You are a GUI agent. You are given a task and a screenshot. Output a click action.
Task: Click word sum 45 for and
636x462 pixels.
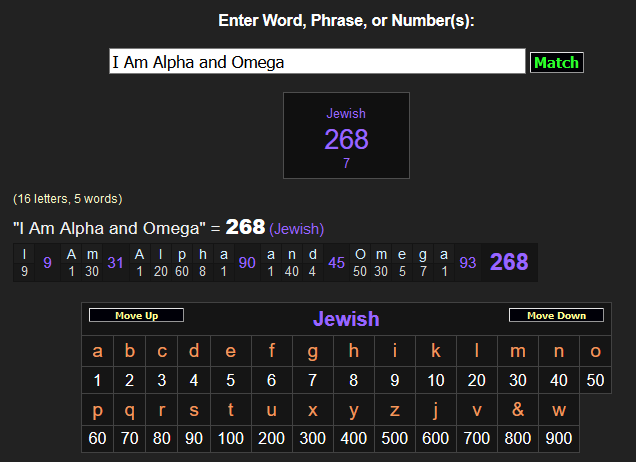[x=336, y=263]
